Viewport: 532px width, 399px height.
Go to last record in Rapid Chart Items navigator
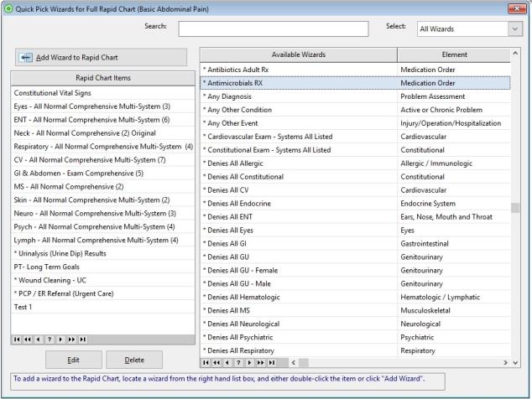(83, 339)
